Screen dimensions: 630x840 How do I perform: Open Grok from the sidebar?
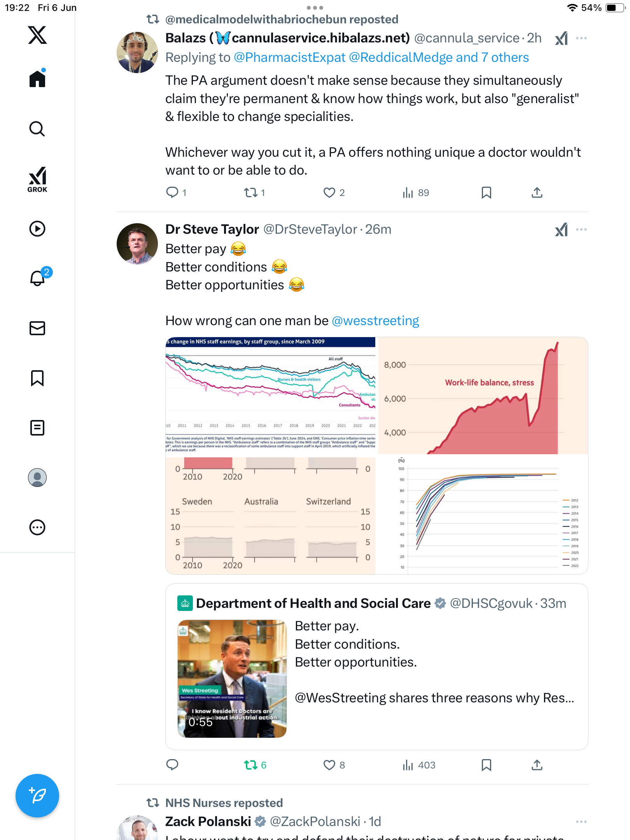(37, 179)
